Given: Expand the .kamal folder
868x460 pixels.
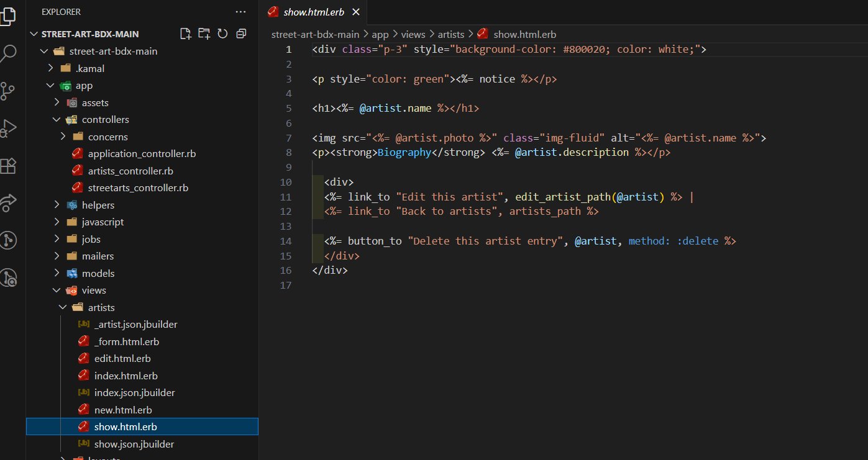Looking at the screenshot, I should point(90,68).
